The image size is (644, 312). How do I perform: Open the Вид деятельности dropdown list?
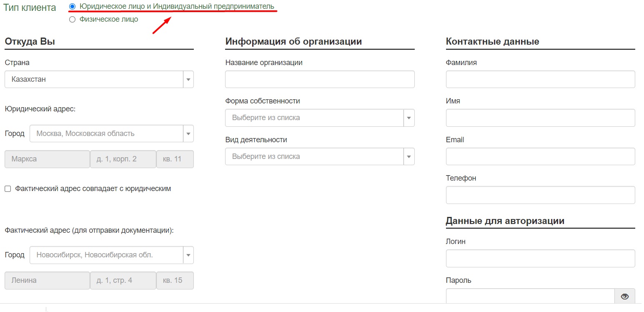320,156
